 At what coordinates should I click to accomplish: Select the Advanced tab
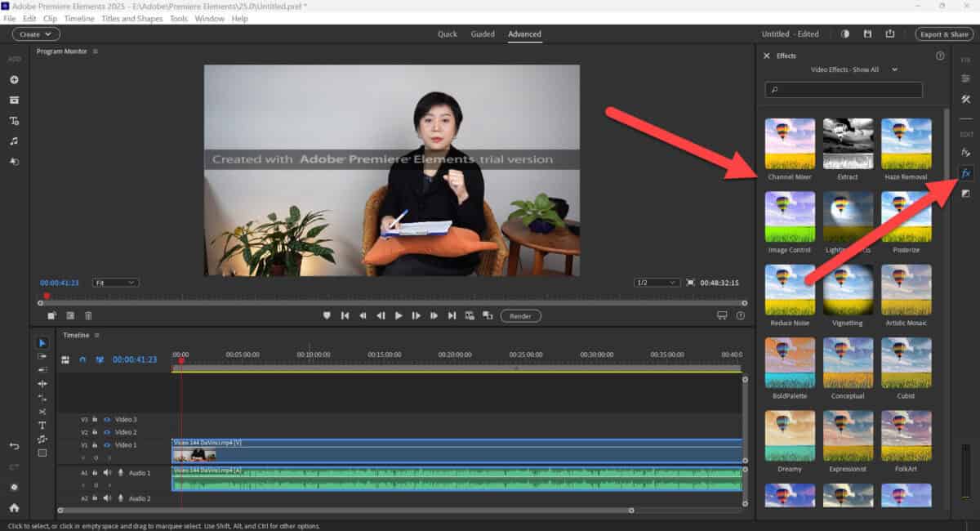point(524,34)
